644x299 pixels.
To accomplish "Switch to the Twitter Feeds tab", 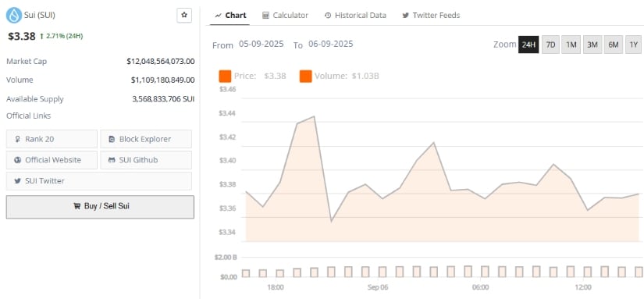I will (x=431, y=15).
